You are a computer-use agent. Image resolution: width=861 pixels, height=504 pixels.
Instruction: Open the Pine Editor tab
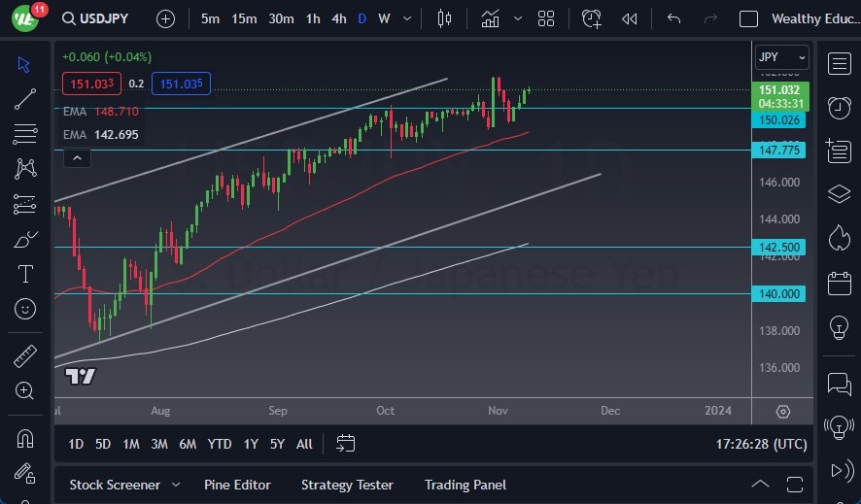click(237, 485)
